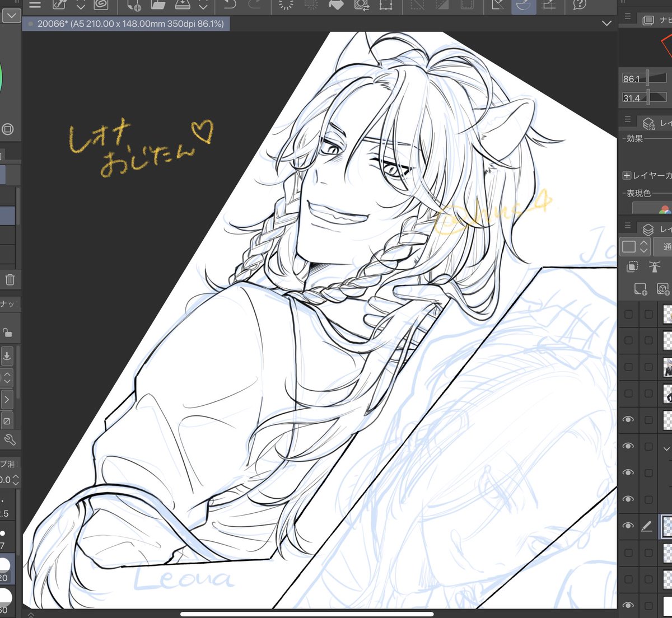
Task: Create a new file with the page-plus icon
Action: pyautogui.click(x=134, y=6)
